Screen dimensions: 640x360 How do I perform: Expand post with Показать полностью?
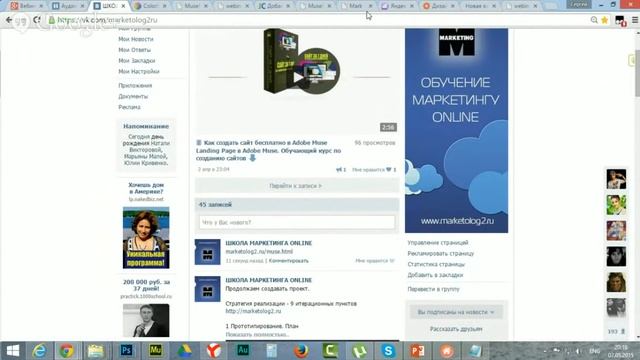tap(257, 334)
